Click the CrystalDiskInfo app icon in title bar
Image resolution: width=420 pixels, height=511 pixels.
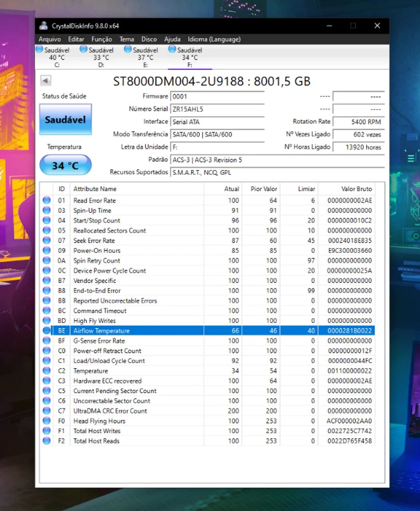(x=44, y=26)
